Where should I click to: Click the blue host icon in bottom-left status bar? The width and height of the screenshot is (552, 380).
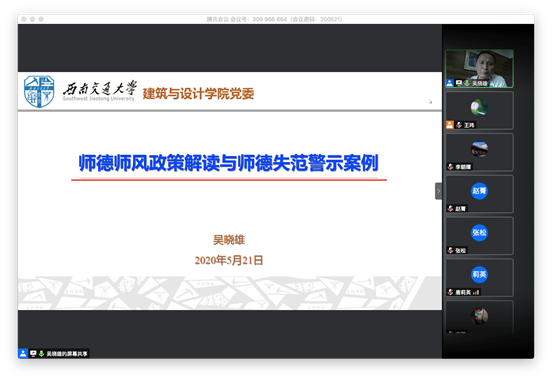point(23,353)
